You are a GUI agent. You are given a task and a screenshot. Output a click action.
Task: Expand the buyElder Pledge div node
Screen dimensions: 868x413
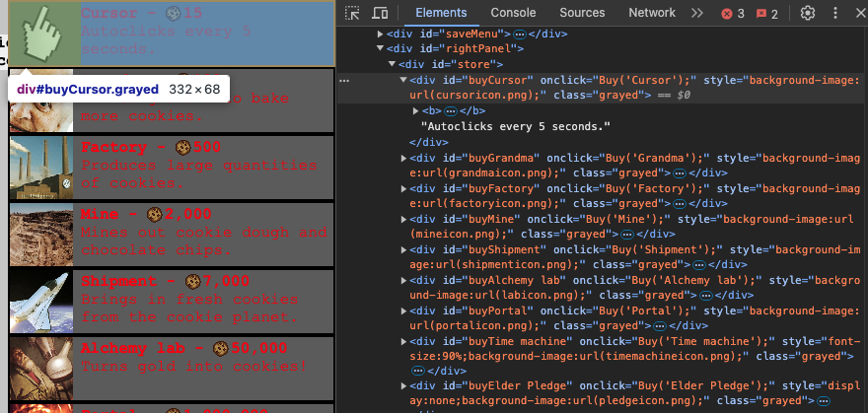click(x=403, y=386)
